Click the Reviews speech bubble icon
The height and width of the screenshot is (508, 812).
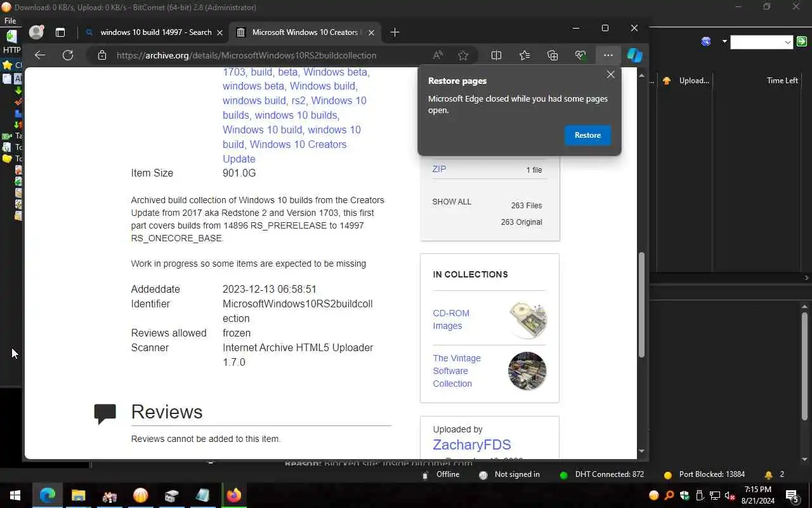[105, 413]
